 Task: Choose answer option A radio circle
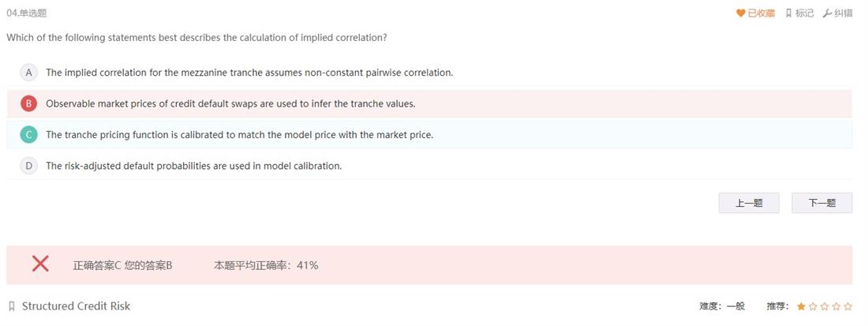coord(28,73)
